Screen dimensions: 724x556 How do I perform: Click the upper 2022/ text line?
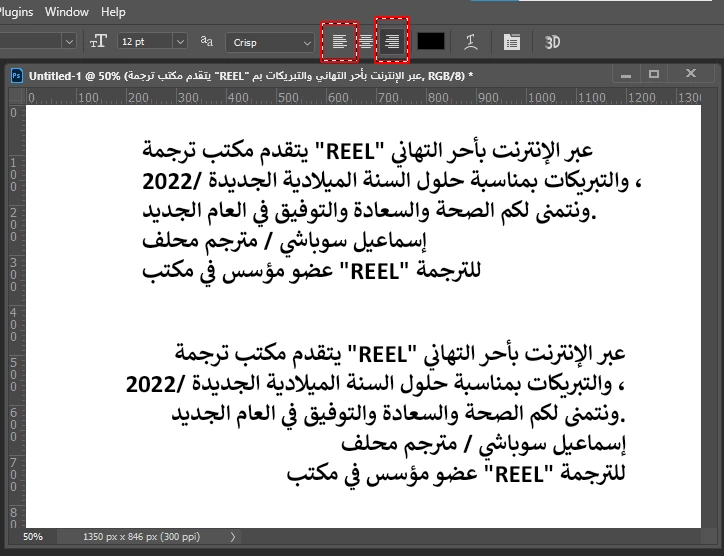392,181
